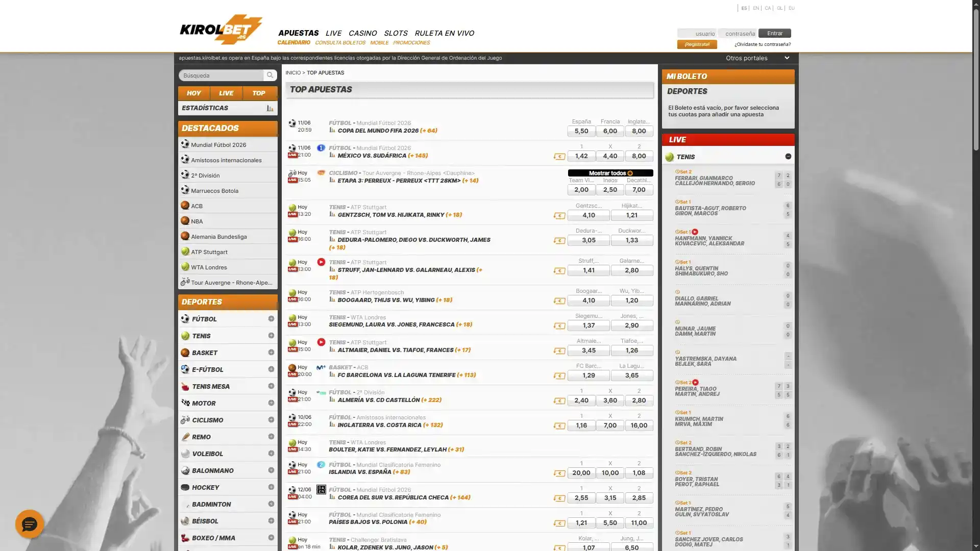Viewport: 980px width, 551px height.
Task: Open stats icon for Etapa 3 Perreux
Action: (332, 180)
